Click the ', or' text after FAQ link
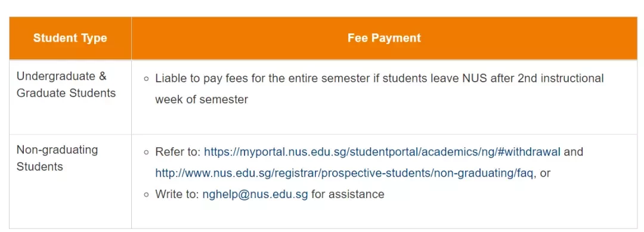The height and width of the screenshot is (232, 644). [x=541, y=174]
